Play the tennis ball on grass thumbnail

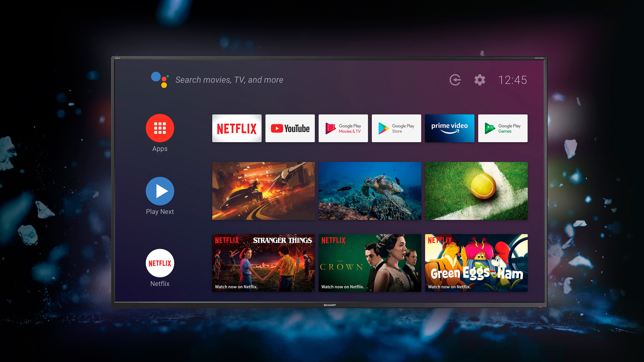click(x=476, y=191)
